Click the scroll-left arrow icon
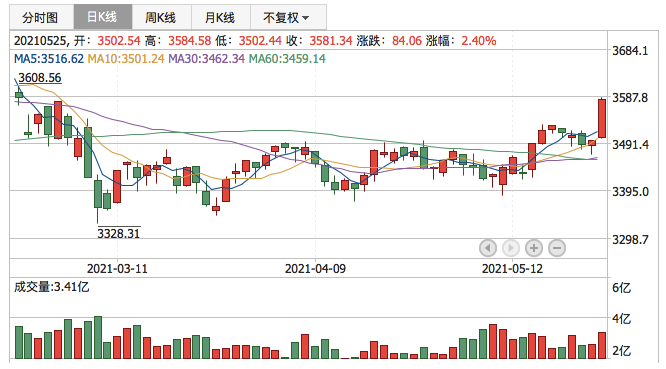Viewport: 666px width, 369px height. [488, 248]
